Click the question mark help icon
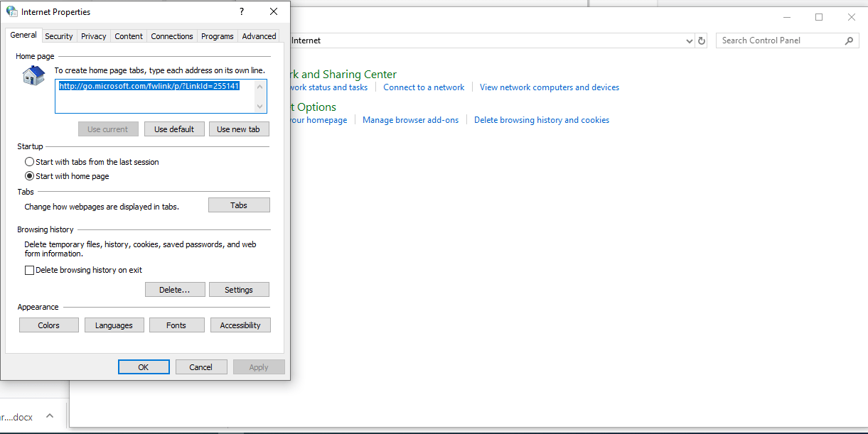The height and width of the screenshot is (434, 868). (242, 12)
